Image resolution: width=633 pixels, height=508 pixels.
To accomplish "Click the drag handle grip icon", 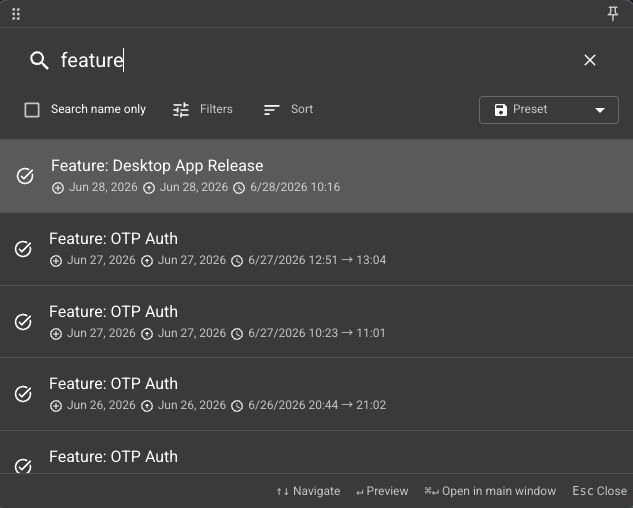I will [16, 14].
